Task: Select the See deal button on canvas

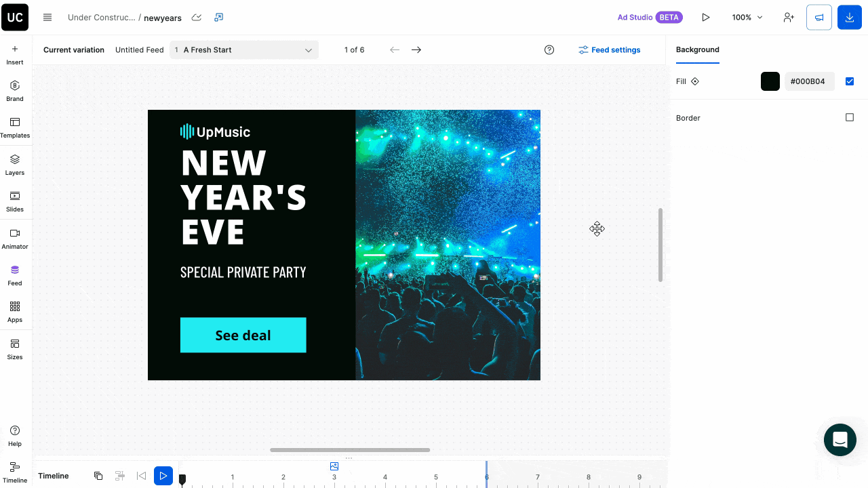Action: click(x=243, y=335)
